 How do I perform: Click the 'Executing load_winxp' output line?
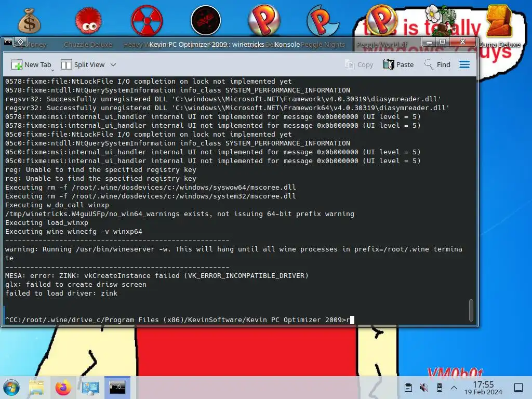click(x=46, y=222)
